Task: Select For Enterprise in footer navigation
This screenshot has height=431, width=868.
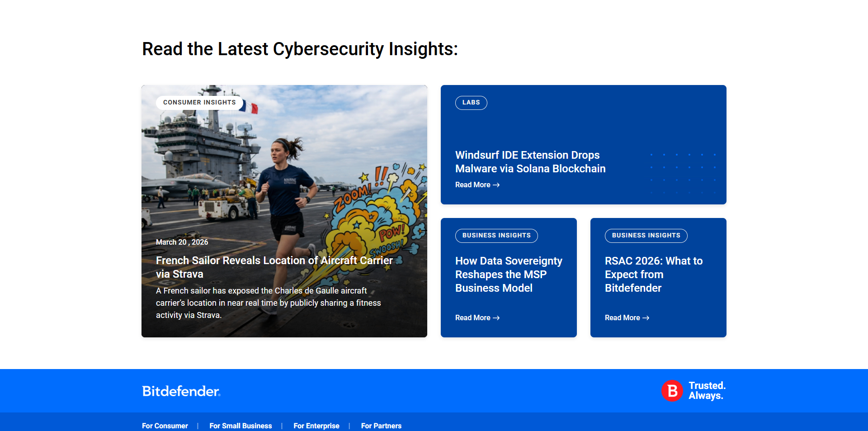Action: coord(316,426)
